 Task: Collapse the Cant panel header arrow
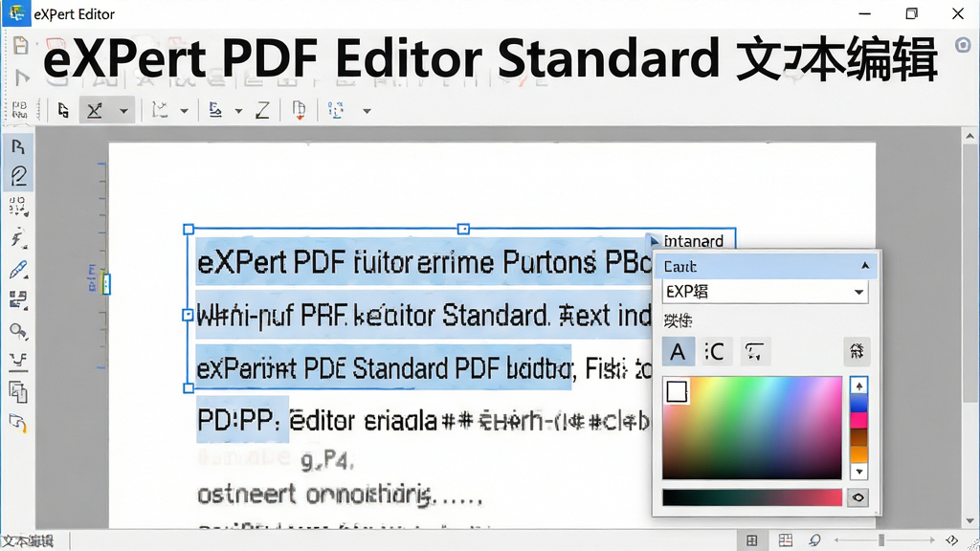click(865, 266)
